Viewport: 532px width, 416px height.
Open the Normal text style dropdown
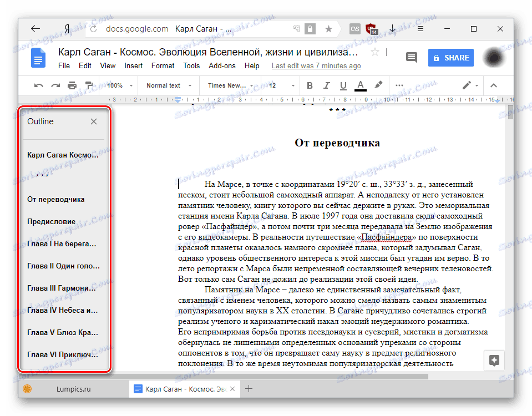click(169, 85)
